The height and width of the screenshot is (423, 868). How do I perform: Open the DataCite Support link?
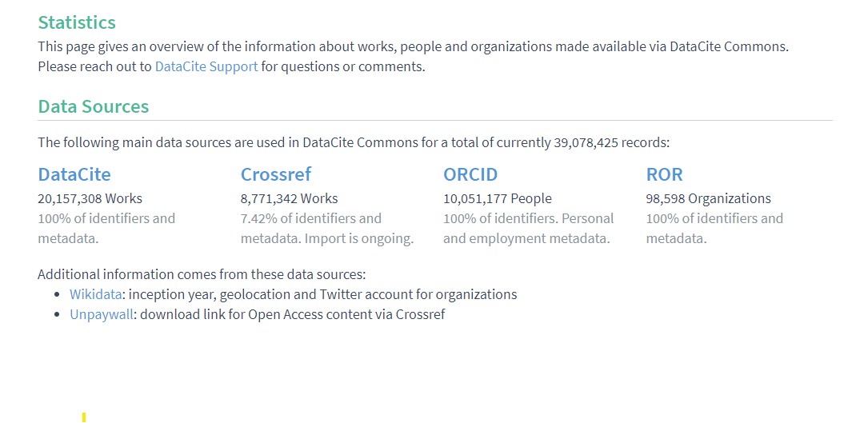pos(206,67)
